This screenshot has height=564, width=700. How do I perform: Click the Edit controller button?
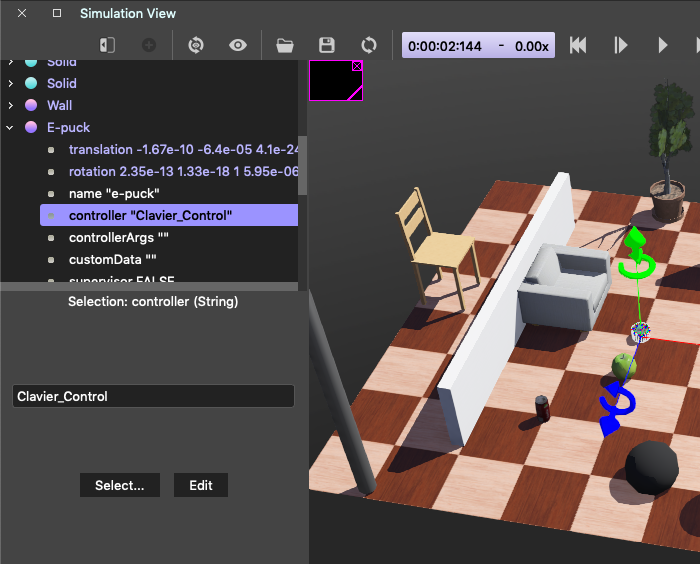200,485
